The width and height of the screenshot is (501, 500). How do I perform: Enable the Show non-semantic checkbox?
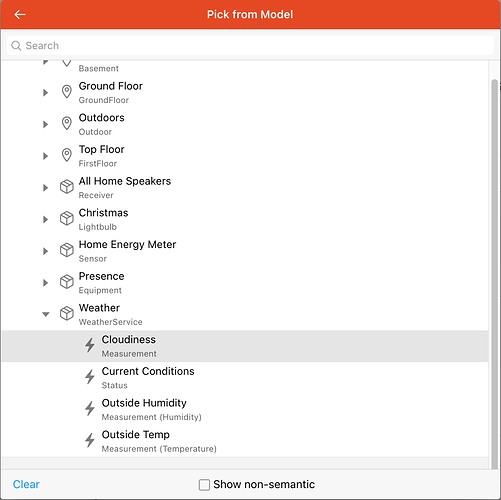tap(204, 485)
